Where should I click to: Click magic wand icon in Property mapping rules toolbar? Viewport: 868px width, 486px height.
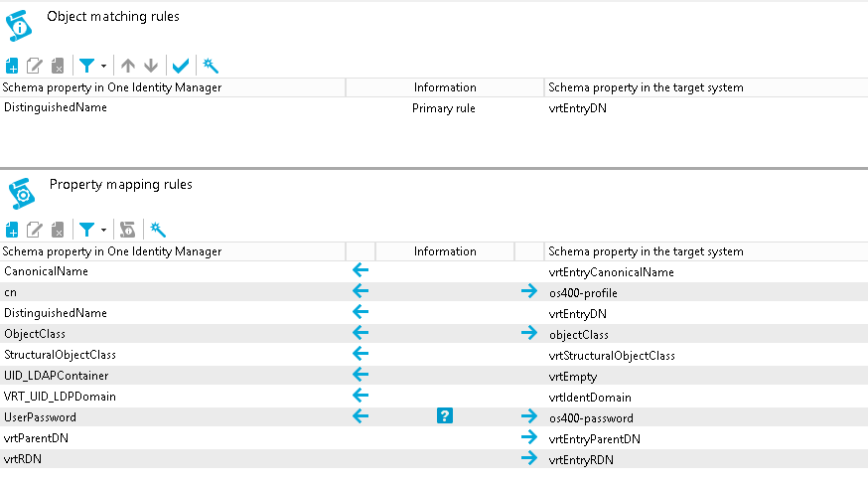tap(157, 230)
